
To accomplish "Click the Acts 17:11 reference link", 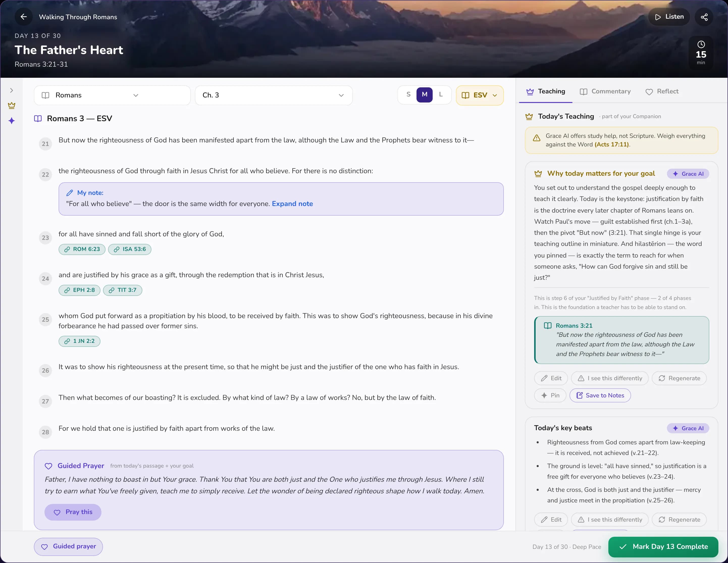I will (x=612, y=145).
